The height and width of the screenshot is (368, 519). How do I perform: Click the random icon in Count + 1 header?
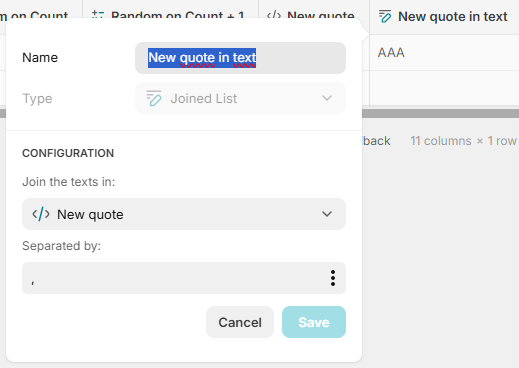coord(98,15)
